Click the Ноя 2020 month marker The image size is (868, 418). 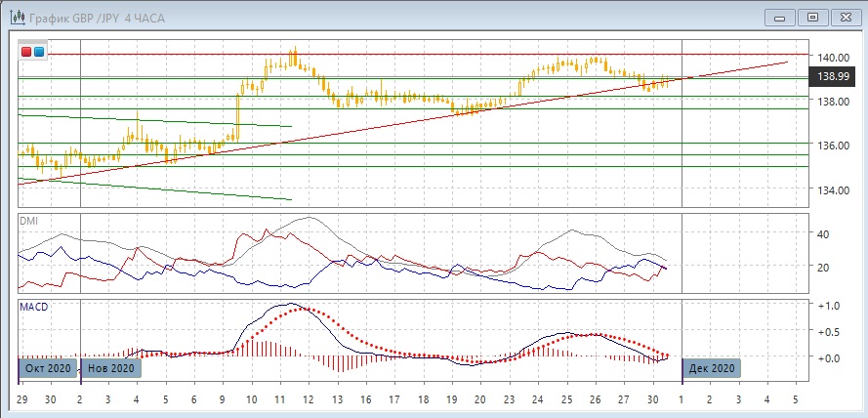tap(110, 368)
